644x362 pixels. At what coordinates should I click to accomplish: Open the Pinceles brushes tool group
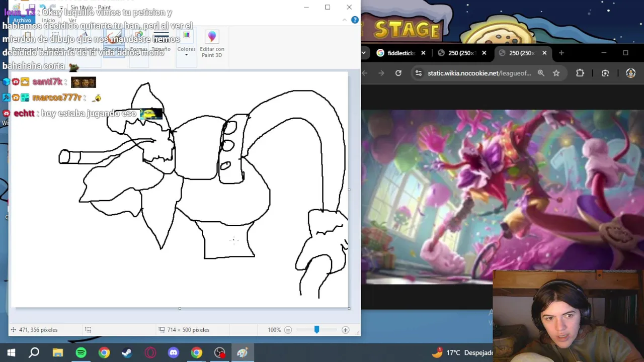[x=114, y=43]
